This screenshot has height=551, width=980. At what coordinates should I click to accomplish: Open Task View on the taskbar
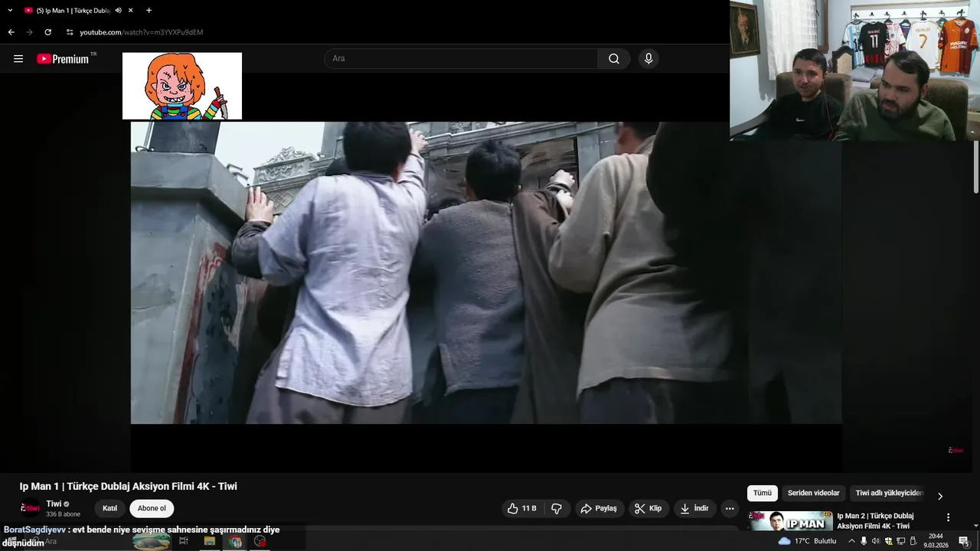pos(184,541)
